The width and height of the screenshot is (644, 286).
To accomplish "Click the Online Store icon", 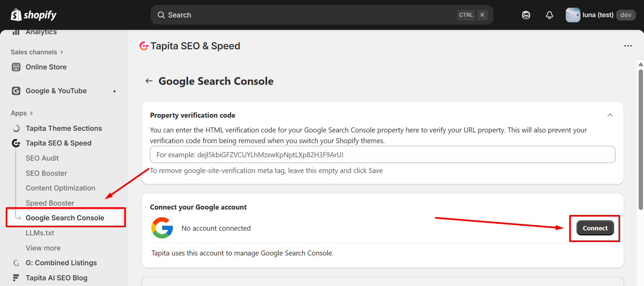I will [x=16, y=67].
